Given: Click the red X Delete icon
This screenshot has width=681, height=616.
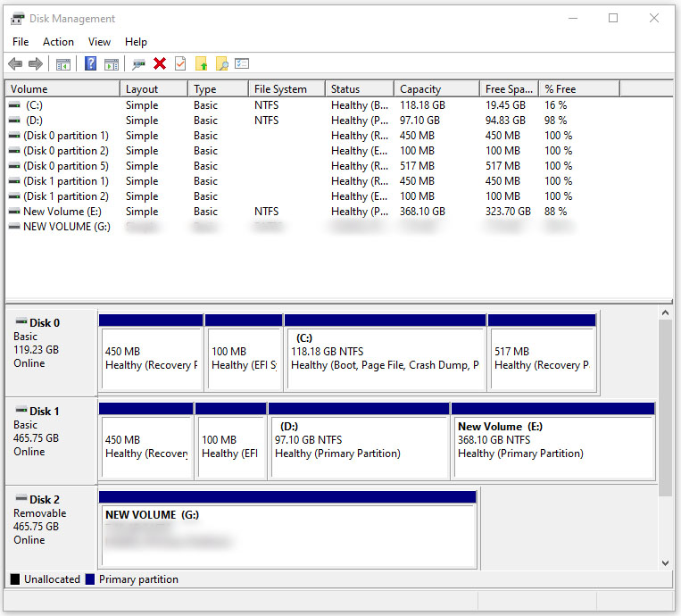Looking at the screenshot, I should click(160, 63).
